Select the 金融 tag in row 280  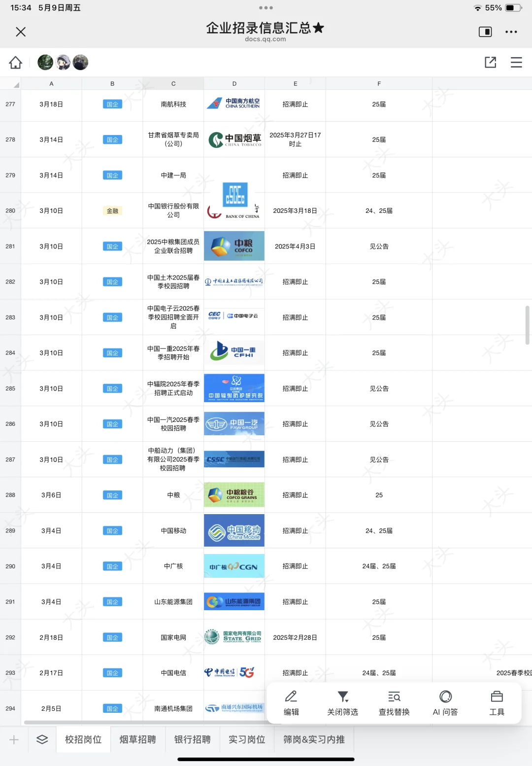pos(112,210)
